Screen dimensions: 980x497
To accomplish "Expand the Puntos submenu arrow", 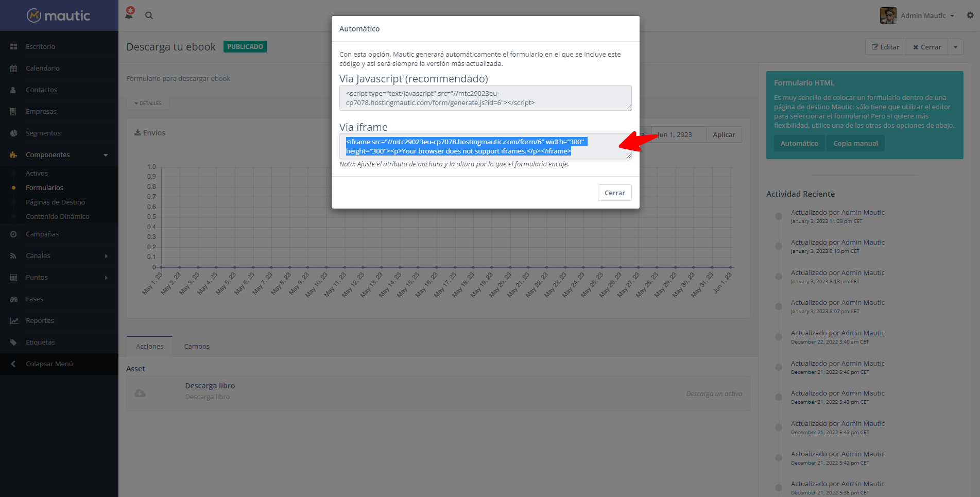I will (106, 278).
